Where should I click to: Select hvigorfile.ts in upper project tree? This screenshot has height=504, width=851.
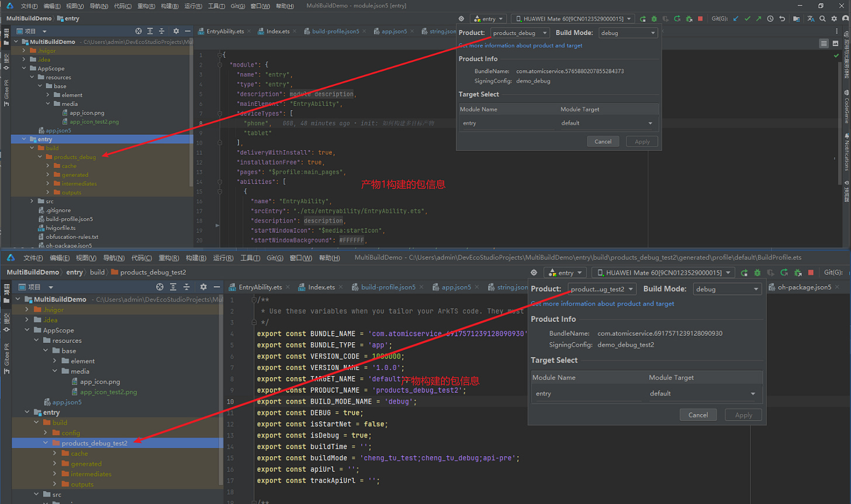(61, 228)
